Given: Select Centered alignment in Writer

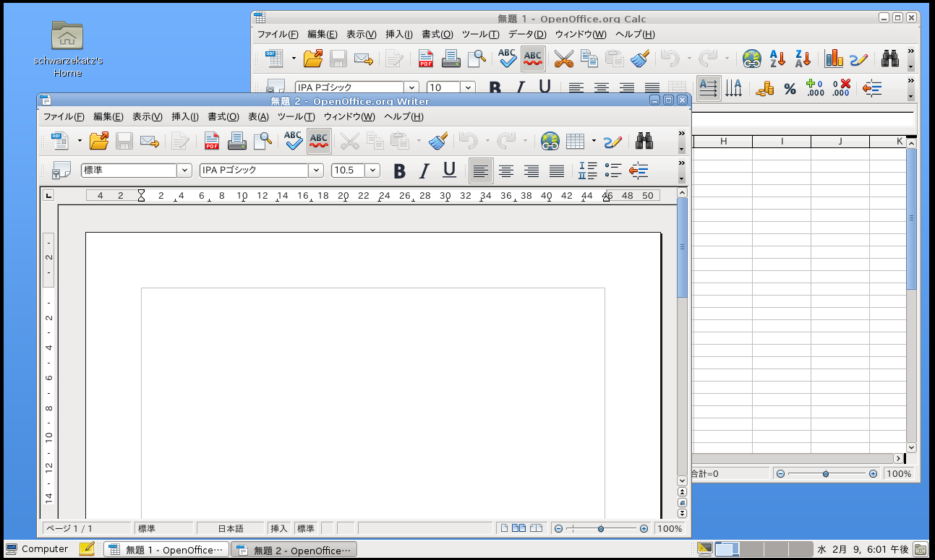Looking at the screenshot, I should click(506, 171).
